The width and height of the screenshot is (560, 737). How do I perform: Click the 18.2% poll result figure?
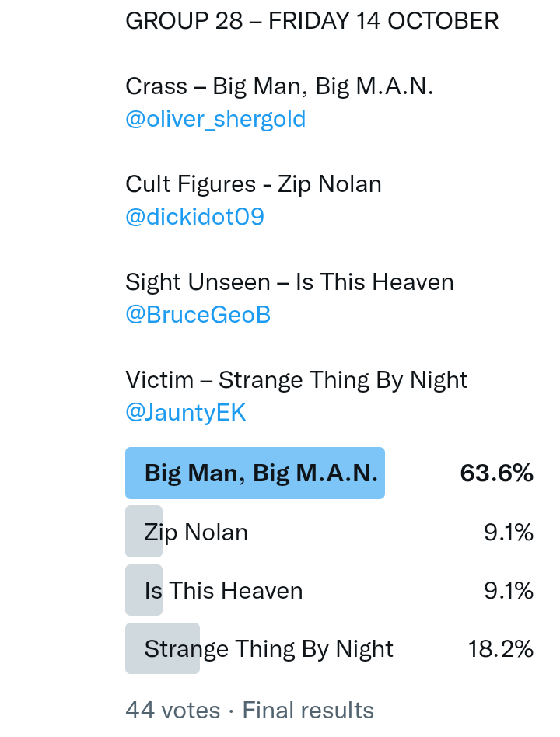pyautogui.click(x=500, y=648)
